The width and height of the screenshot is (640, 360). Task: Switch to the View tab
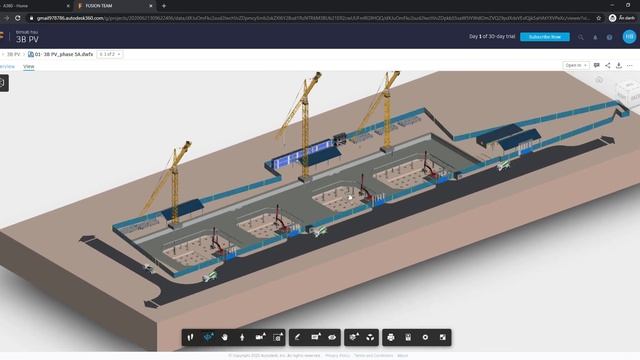point(29,67)
